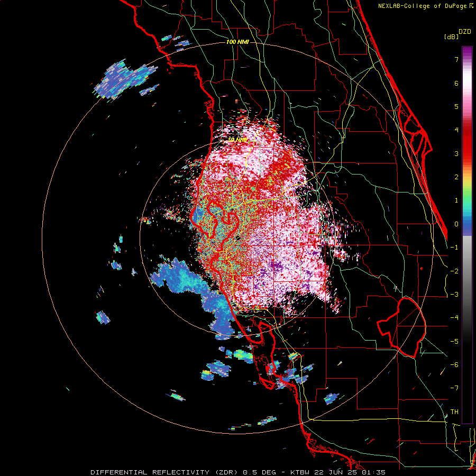The height and width of the screenshot is (476, 476).
Task: Click the DZD colorbar title
Action: (x=465, y=32)
